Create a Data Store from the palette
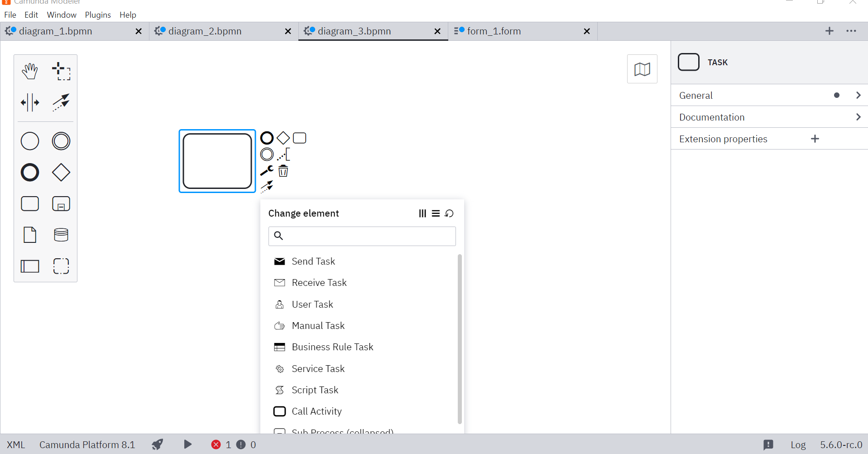The image size is (868, 454). (x=61, y=235)
